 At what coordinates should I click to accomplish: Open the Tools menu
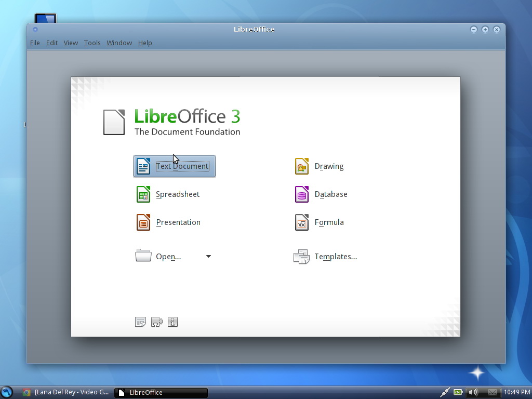click(92, 43)
